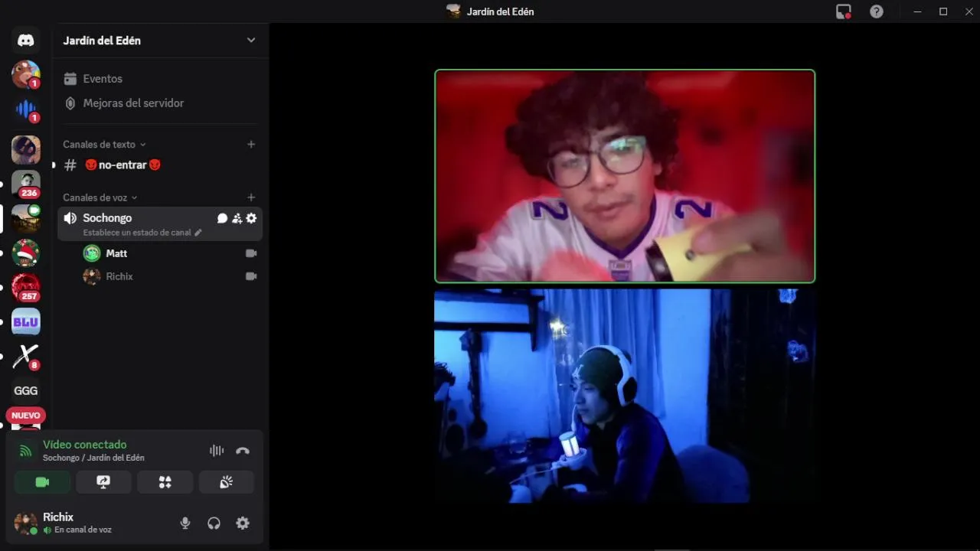Image resolution: width=980 pixels, height=551 pixels.
Task: Open Richix user avatar panel
Action: pyautogui.click(x=25, y=523)
